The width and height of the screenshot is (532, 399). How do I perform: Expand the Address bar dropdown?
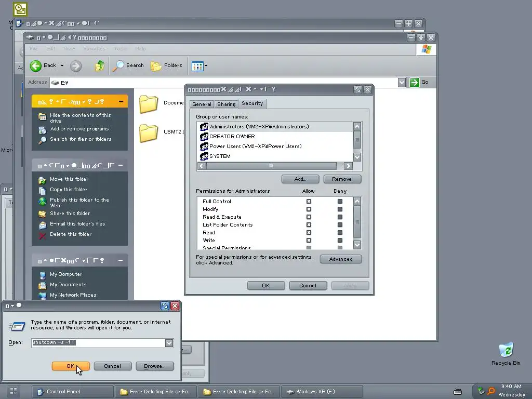tap(402, 83)
